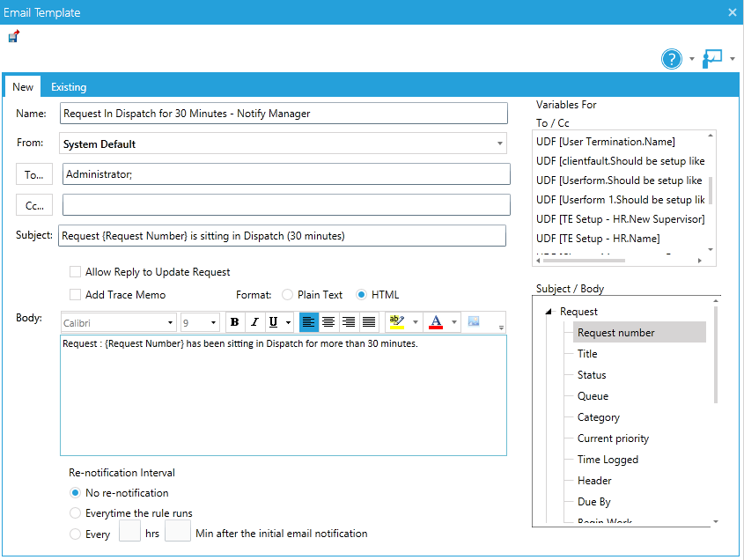
Task: Choose Everytime the rule runs re-notification
Action: pyautogui.click(x=76, y=512)
